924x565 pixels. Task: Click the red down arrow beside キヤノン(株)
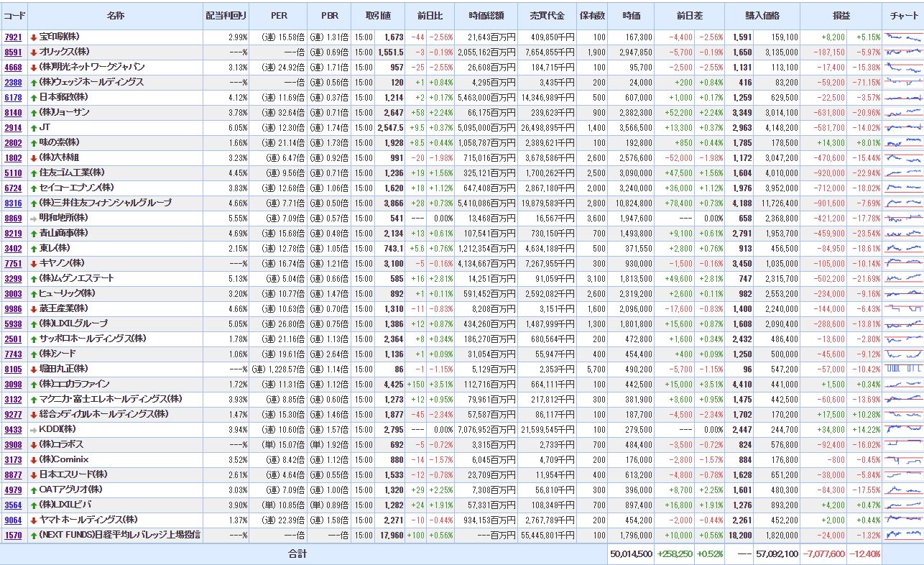pyautogui.click(x=33, y=263)
